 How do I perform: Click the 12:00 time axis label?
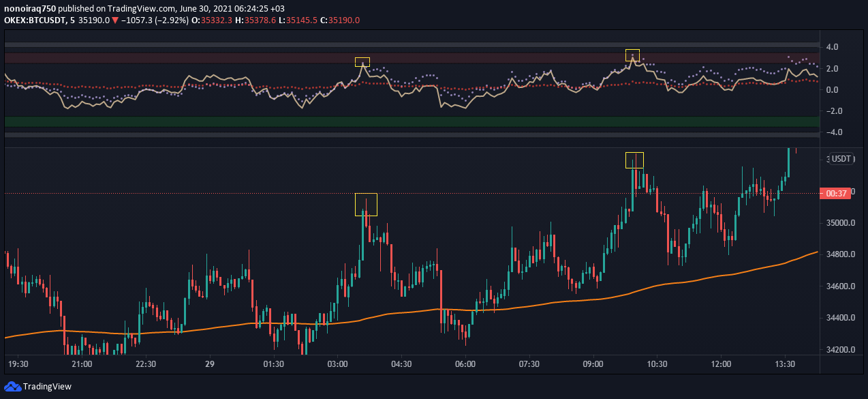click(720, 364)
